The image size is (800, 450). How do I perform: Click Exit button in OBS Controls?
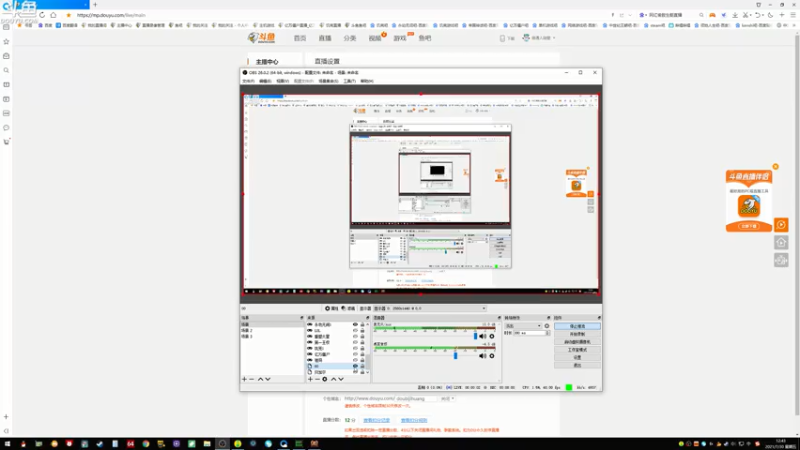click(x=577, y=365)
